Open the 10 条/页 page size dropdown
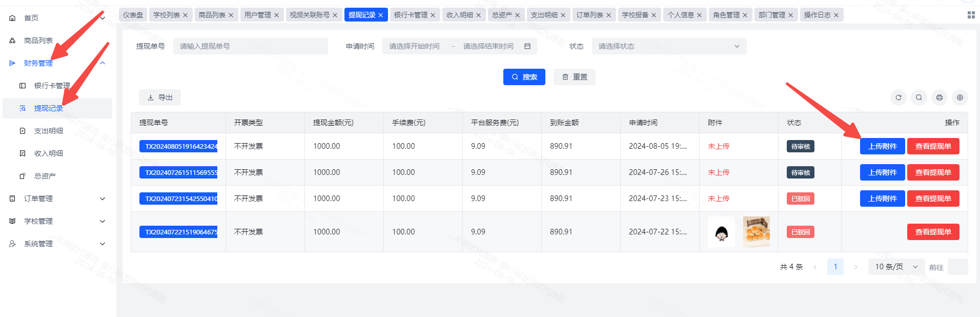 [x=896, y=267]
